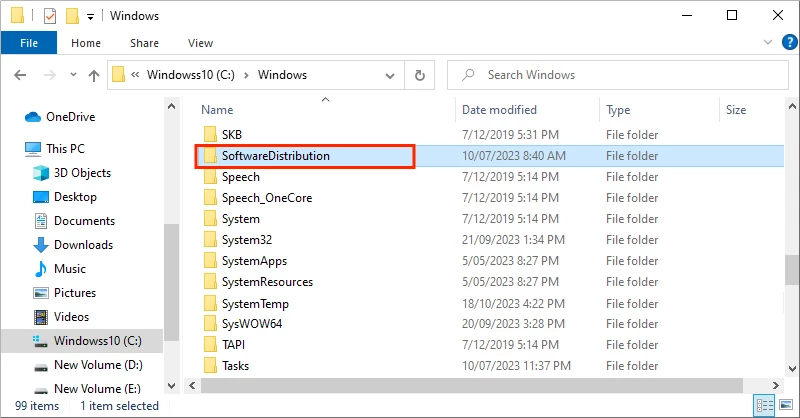800x418 pixels.
Task: Select the Tasks folder
Action: (235, 366)
